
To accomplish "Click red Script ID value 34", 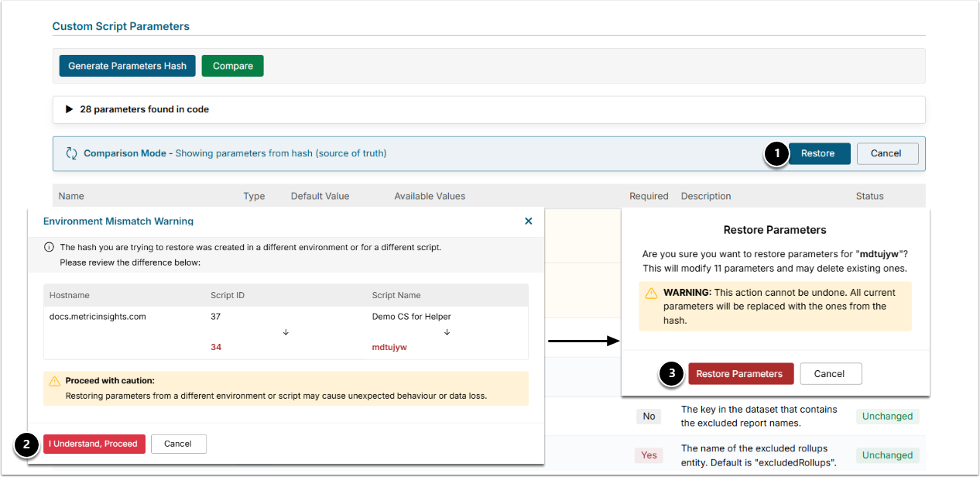I will [216, 347].
